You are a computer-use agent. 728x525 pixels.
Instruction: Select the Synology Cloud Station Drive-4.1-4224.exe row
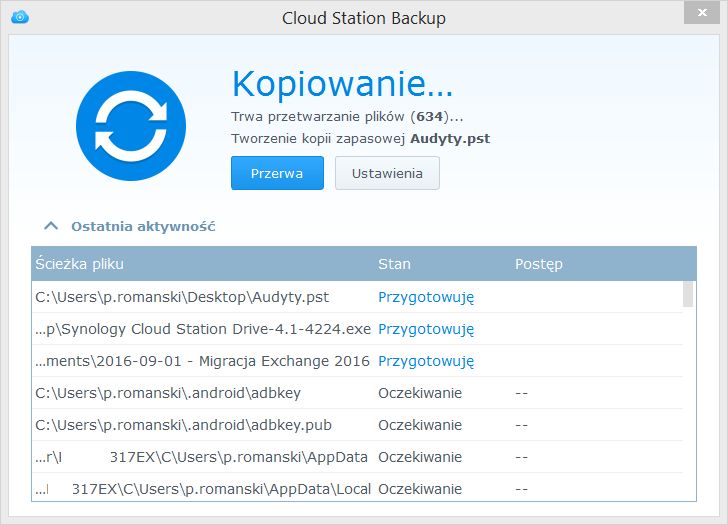click(x=357, y=329)
